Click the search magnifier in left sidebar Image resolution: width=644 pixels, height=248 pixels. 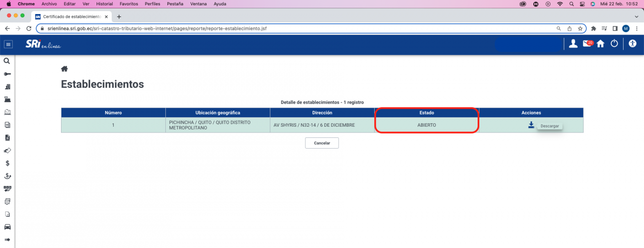(x=7, y=61)
